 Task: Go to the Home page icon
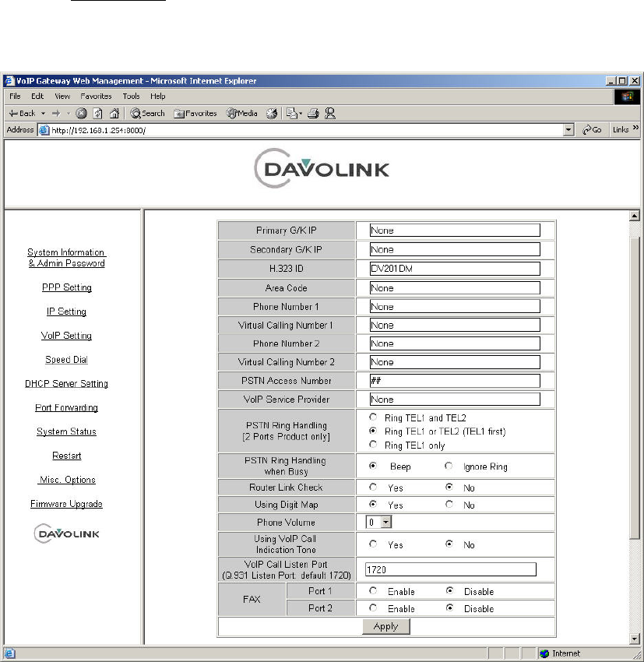tap(114, 113)
